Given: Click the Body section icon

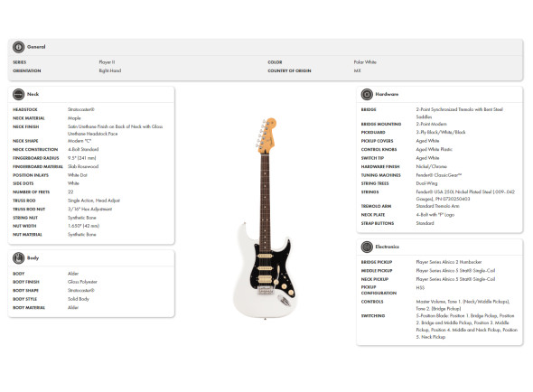Looking at the screenshot, I should tap(18, 258).
